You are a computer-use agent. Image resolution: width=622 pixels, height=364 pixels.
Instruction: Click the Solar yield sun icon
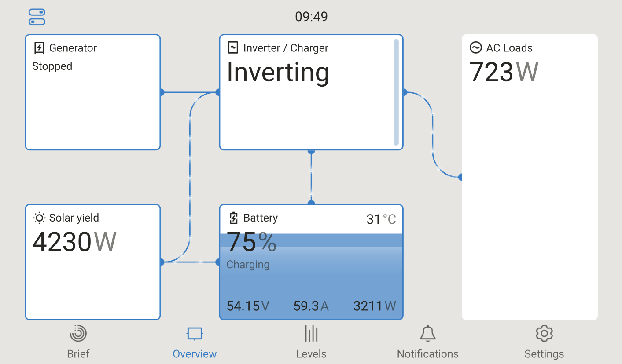point(39,218)
